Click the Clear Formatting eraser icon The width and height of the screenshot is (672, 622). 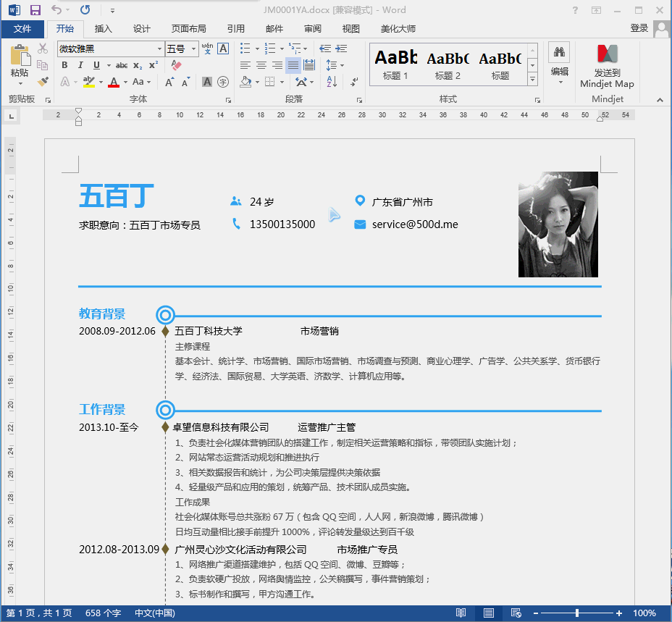tap(176, 65)
